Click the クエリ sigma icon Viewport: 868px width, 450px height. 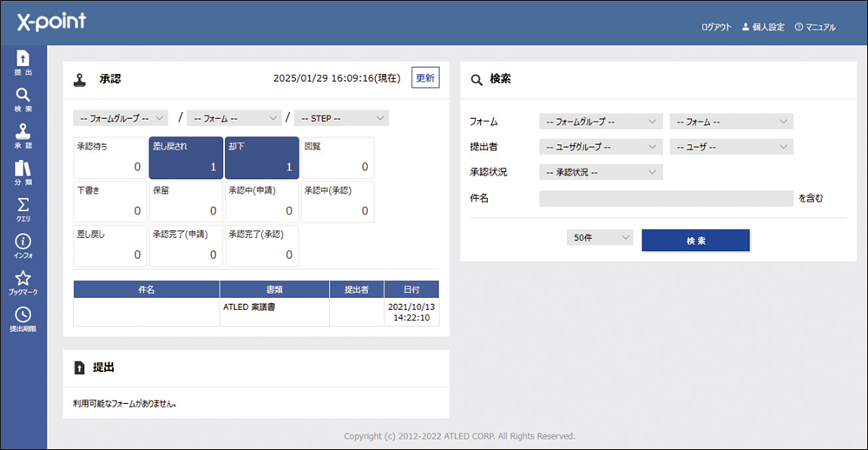[23, 209]
